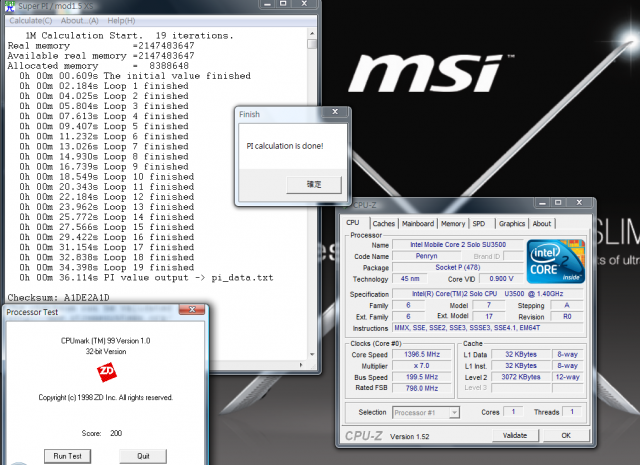The image size is (640, 465).
Task: Click the Multiplier value 'x 7.0'
Action: (422, 366)
